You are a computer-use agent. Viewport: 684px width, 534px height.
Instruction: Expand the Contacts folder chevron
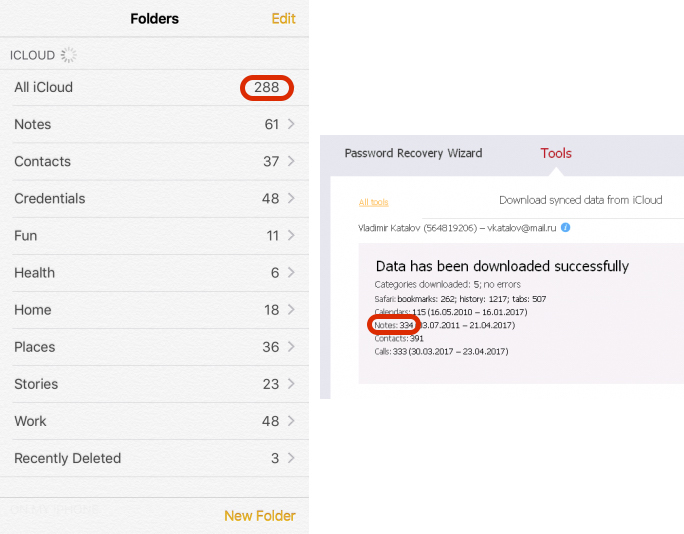[291, 162]
